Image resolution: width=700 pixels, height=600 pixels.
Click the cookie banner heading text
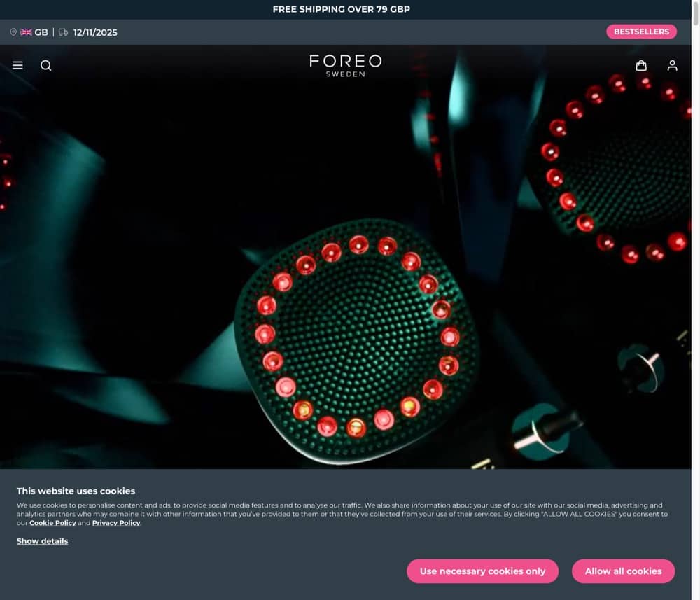[x=76, y=491]
